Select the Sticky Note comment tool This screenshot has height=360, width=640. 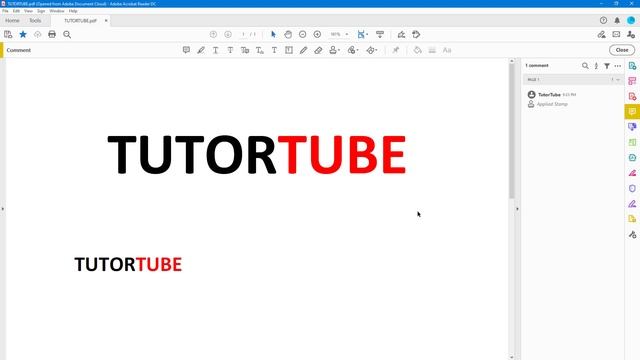tap(186, 50)
